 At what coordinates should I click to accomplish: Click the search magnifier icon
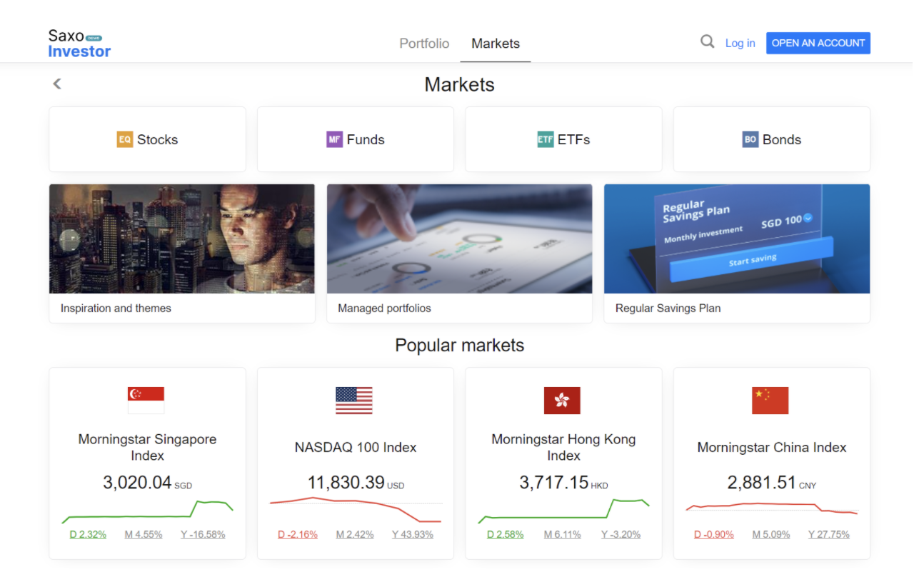[707, 41]
